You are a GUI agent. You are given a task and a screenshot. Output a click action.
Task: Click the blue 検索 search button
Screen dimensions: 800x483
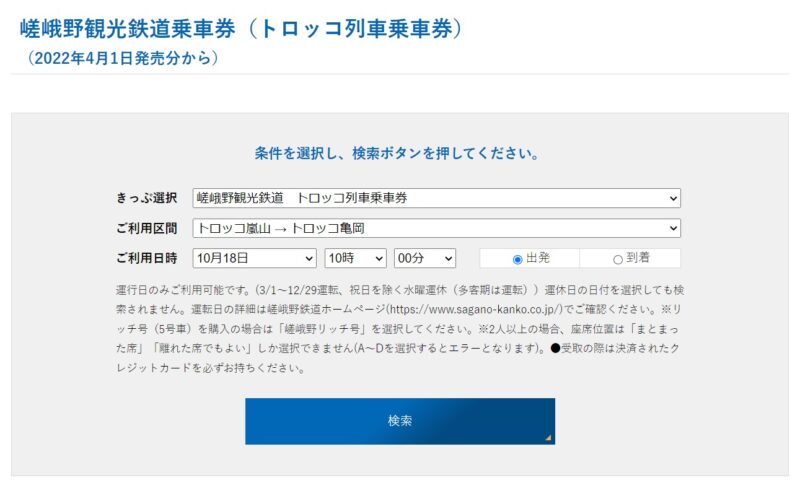(x=400, y=421)
